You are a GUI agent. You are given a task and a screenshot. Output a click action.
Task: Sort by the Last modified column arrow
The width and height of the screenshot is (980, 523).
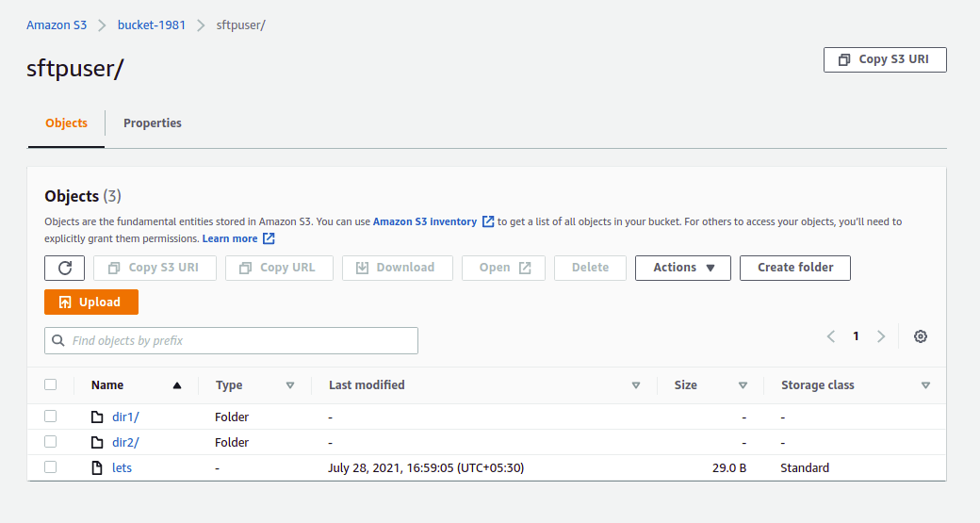click(636, 385)
